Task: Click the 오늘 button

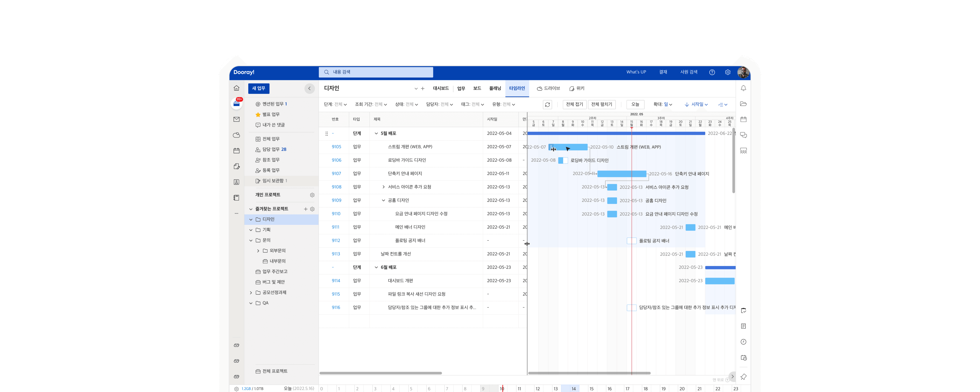Action: pyautogui.click(x=635, y=104)
